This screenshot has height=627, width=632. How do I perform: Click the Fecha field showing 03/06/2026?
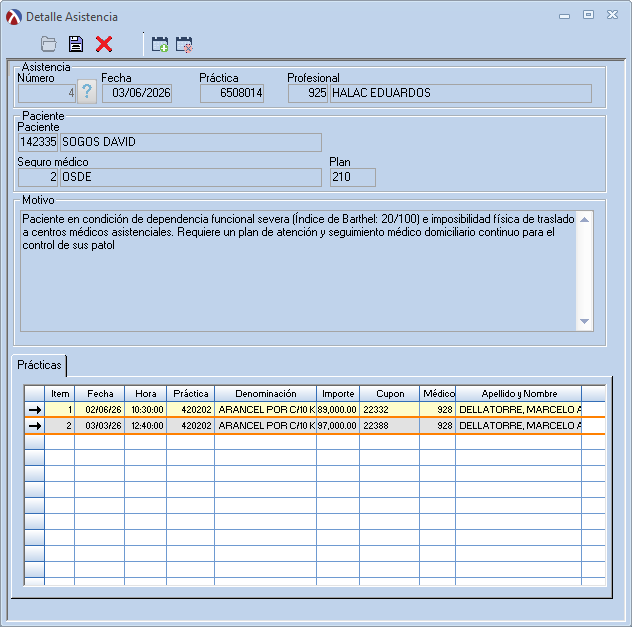137,93
